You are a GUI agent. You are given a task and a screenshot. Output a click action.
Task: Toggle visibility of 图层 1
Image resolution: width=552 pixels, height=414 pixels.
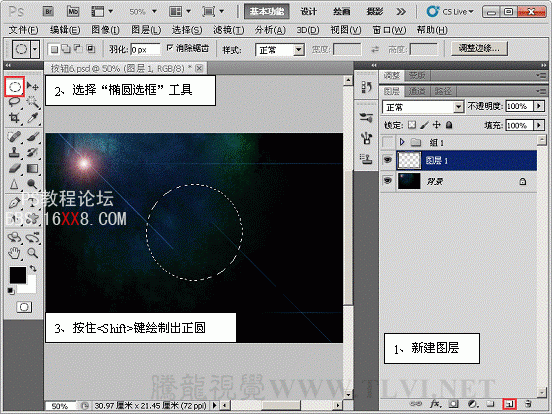pyautogui.click(x=388, y=160)
